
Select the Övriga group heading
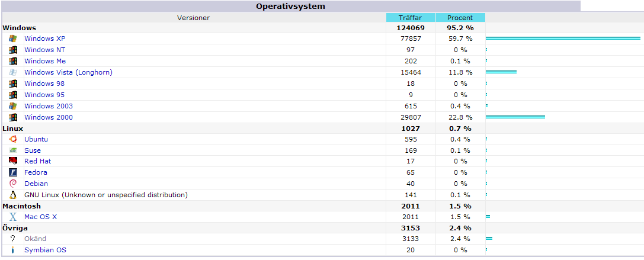click(x=15, y=228)
